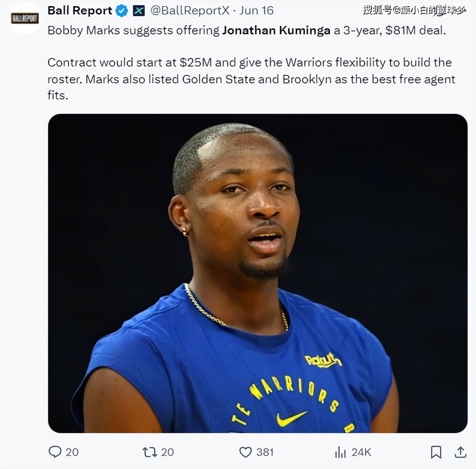The width and height of the screenshot is (476, 469).
Task: Click the 24K views count
Action: 361,452
